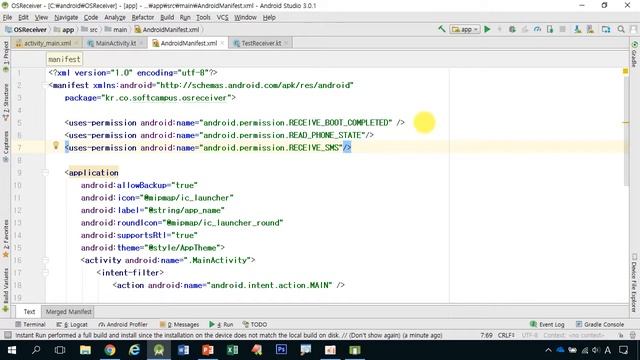This screenshot has height=360, width=640.
Task: Select the Text bottom editor tab
Action: pyautogui.click(x=29, y=311)
